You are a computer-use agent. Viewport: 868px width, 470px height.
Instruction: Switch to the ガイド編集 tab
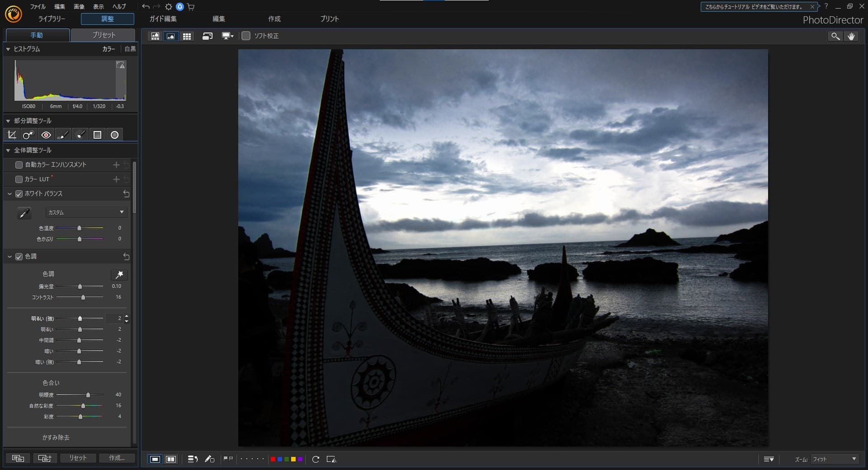point(163,19)
